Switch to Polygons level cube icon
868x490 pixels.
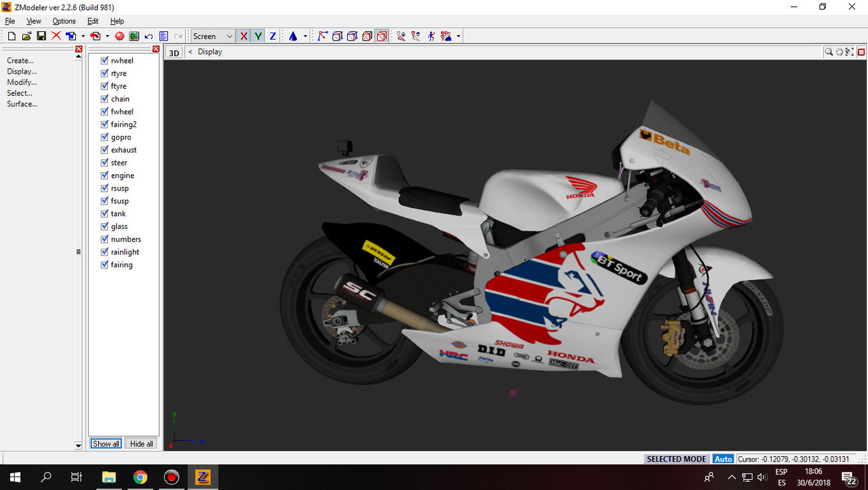(x=352, y=36)
